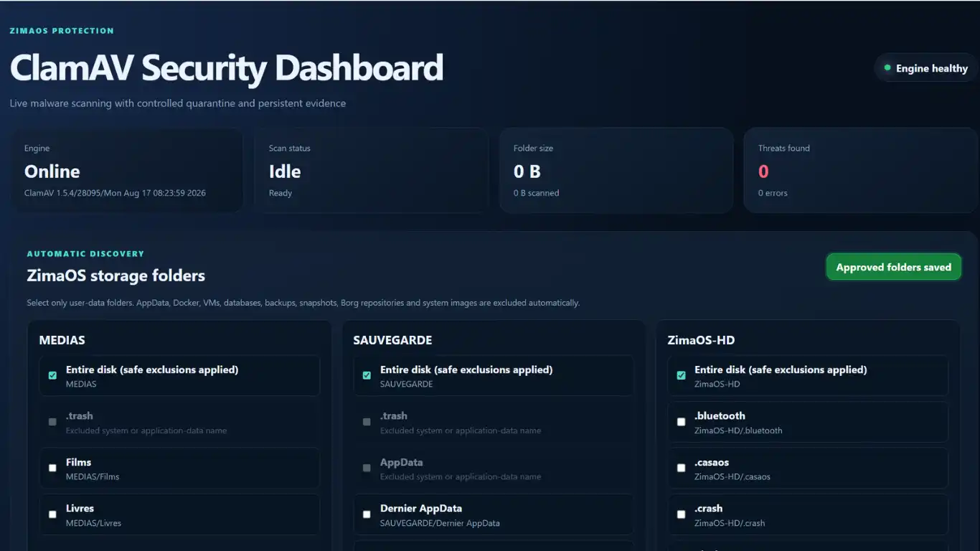The width and height of the screenshot is (980, 551).
Task: Click the Live malware scanning subtitle
Action: pyautogui.click(x=178, y=103)
